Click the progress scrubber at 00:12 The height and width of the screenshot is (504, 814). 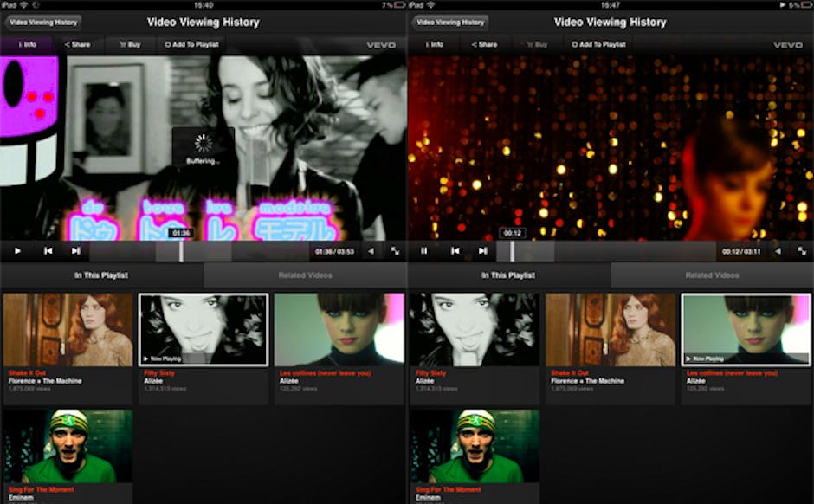click(x=512, y=251)
